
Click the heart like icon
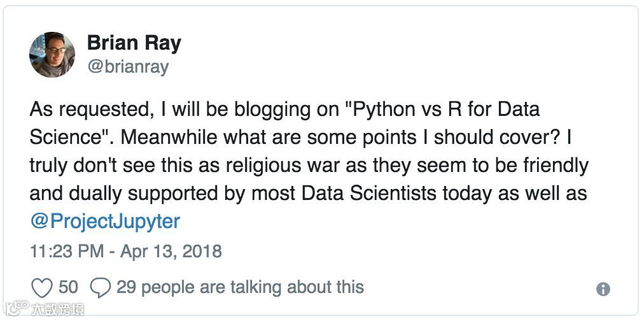(x=42, y=288)
